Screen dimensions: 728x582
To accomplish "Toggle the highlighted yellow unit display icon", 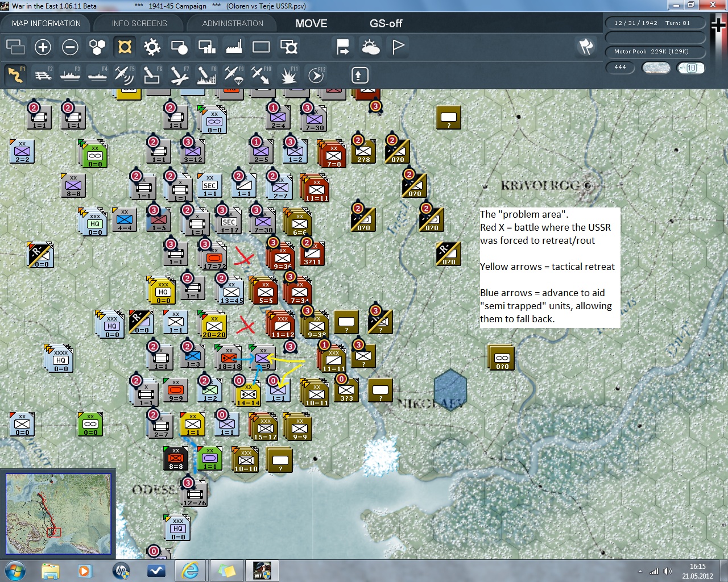I will [x=125, y=47].
